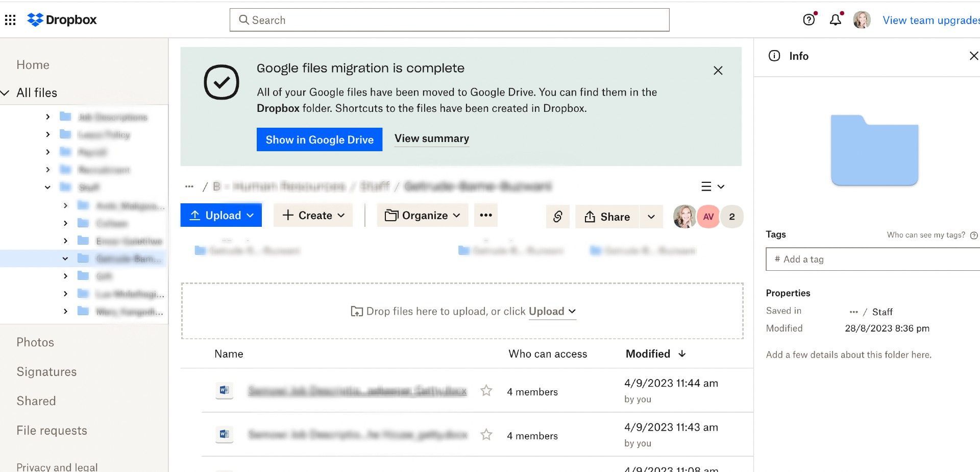Collapse the highlighted selected folder chevron
980x472 pixels.
[x=65, y=258]
